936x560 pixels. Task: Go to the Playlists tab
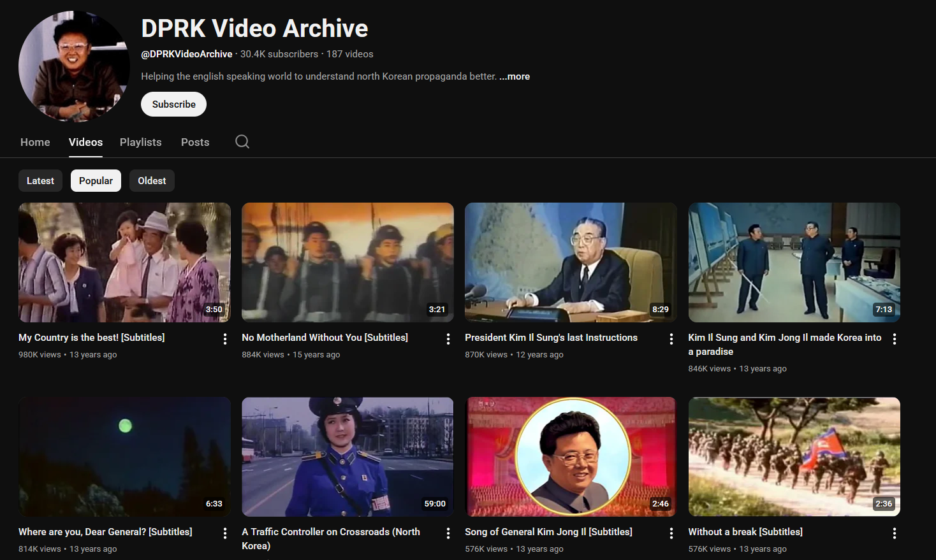click(141, 142)
